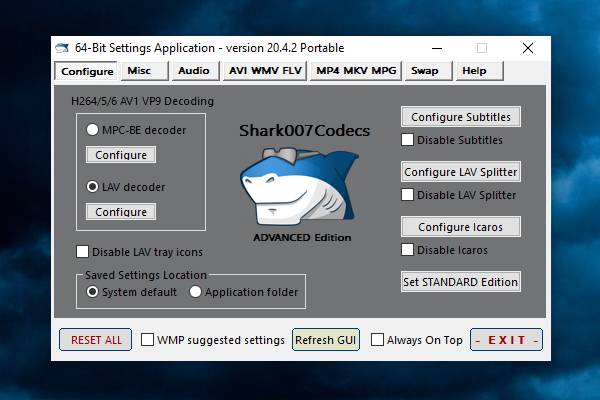The width and height of the screenshot is (600, 400).
Task: Enable Disable LAV tray icons checkbox
Action: point(83,252)
